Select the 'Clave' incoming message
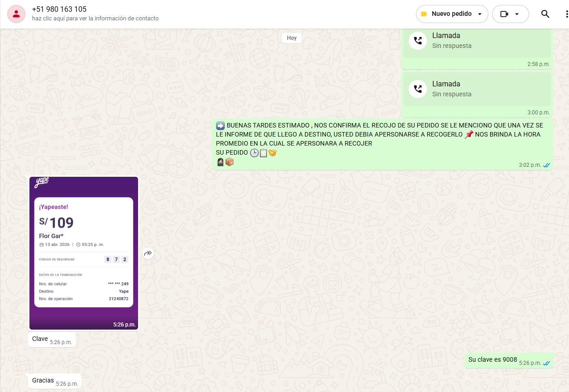This screenshot has width=569, height=392. 40,339
